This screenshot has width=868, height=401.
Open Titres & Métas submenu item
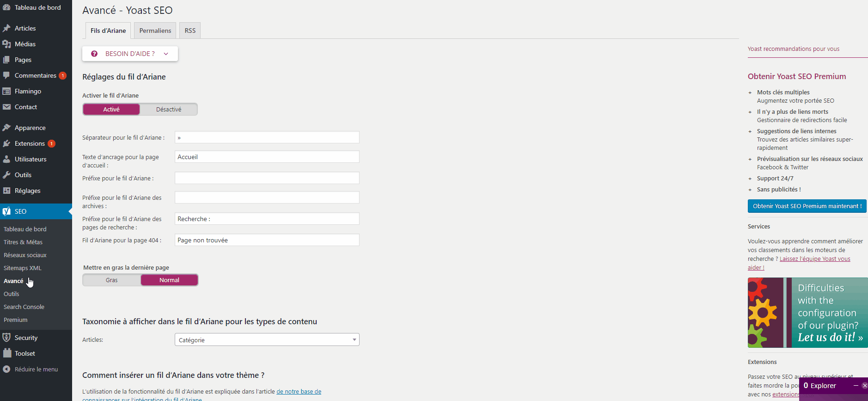(23, 242)
